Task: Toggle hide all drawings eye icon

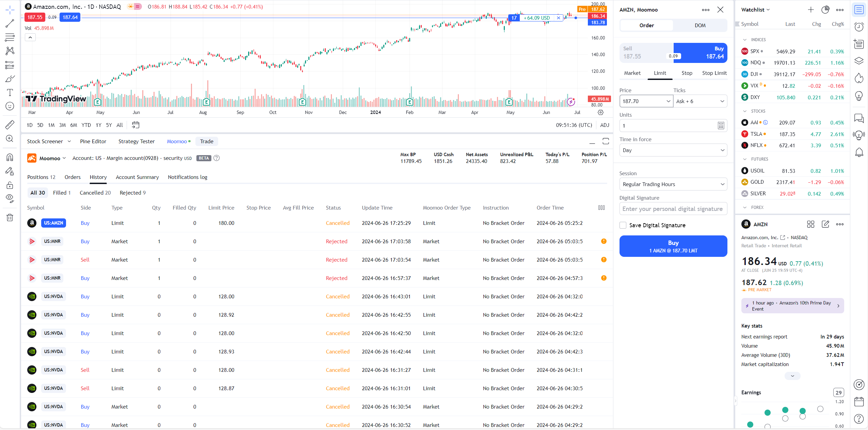Action: 10,198
